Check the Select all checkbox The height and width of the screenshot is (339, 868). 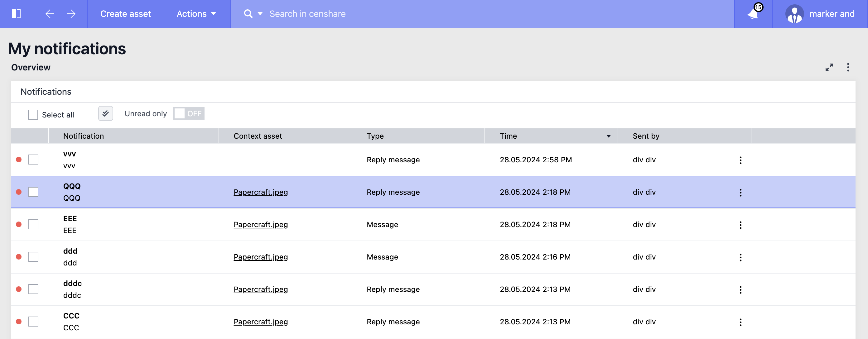[33, 115]
